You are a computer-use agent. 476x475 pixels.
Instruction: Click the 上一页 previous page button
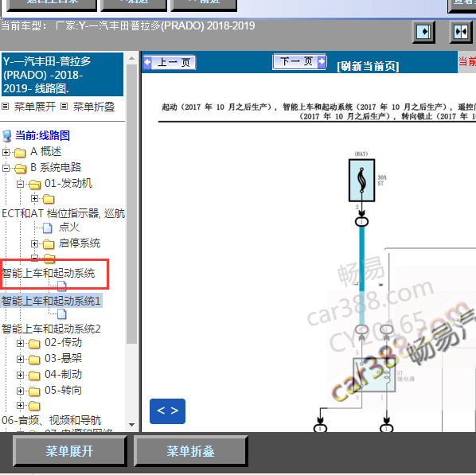(x=170, y=63)
